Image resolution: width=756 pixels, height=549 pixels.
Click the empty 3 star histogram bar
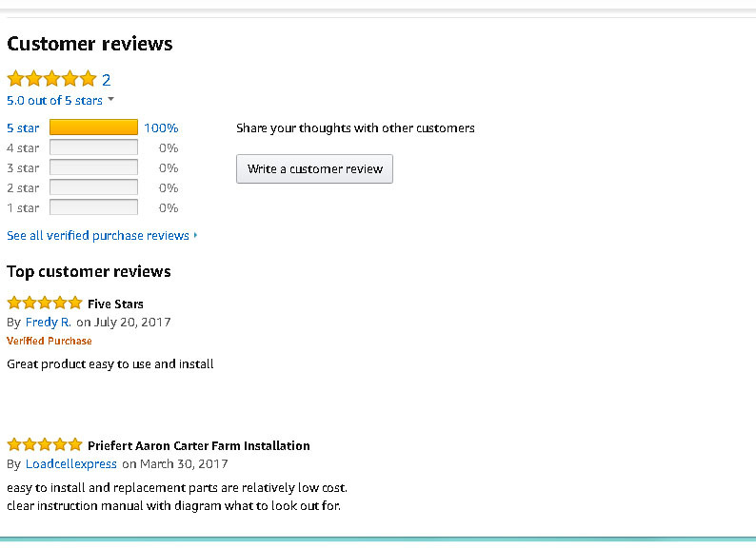(93, 167)
